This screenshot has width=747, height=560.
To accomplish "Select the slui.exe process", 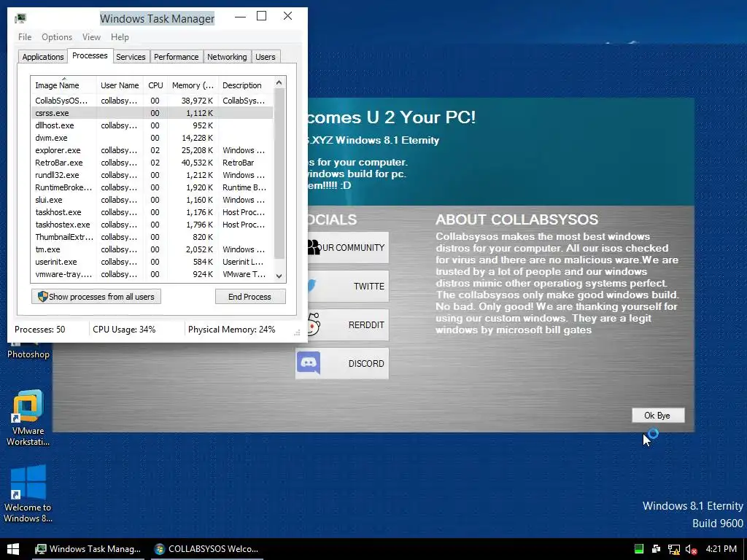I will (152, 200).
